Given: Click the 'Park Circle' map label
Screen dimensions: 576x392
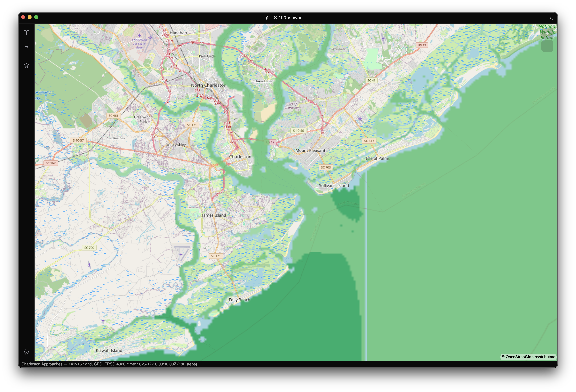Looking at the screenshot, I should [207, 56].
